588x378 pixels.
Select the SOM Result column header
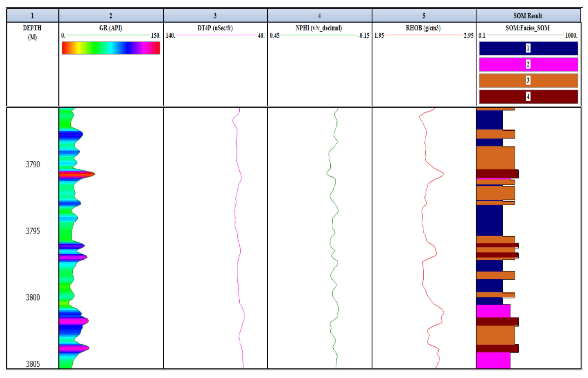[528, 16]
